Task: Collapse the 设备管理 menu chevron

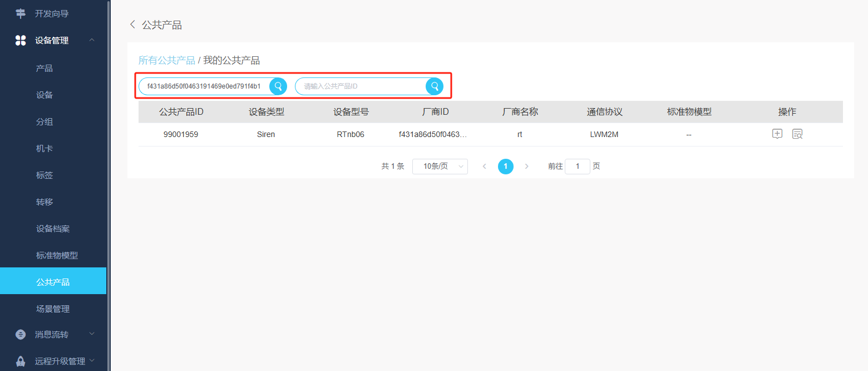Action: pyautogui.click(x=92, y=40)
